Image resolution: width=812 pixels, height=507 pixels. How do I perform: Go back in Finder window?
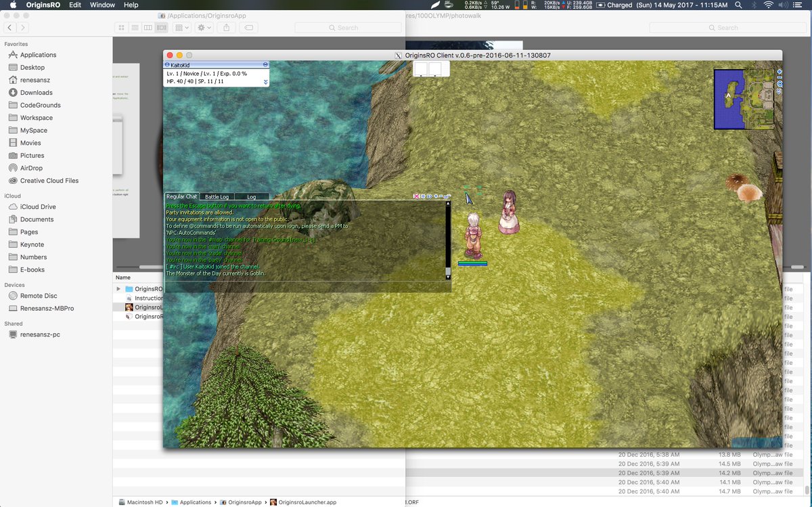10,28
